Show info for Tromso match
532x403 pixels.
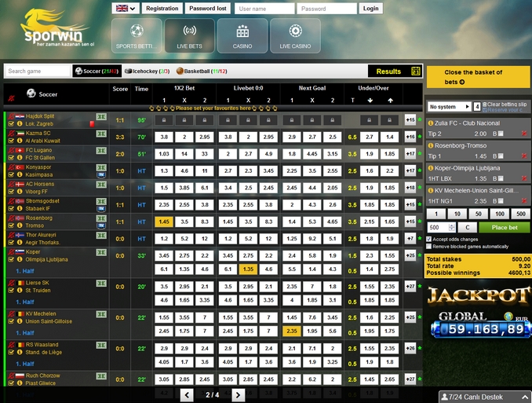point(20,225)
